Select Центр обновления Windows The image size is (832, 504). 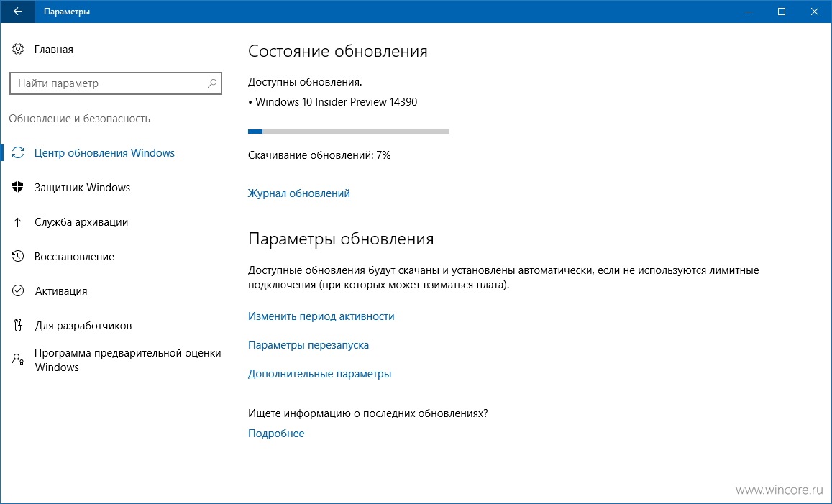coord(104,153)
